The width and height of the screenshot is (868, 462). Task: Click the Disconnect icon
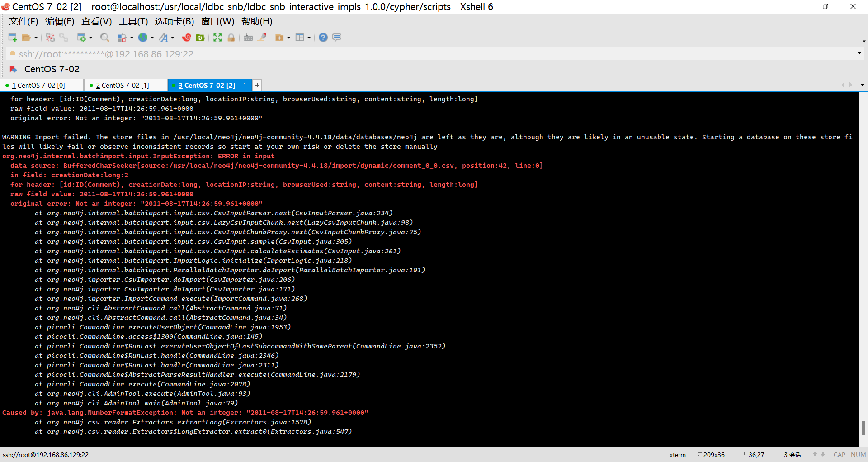[50, 38]
